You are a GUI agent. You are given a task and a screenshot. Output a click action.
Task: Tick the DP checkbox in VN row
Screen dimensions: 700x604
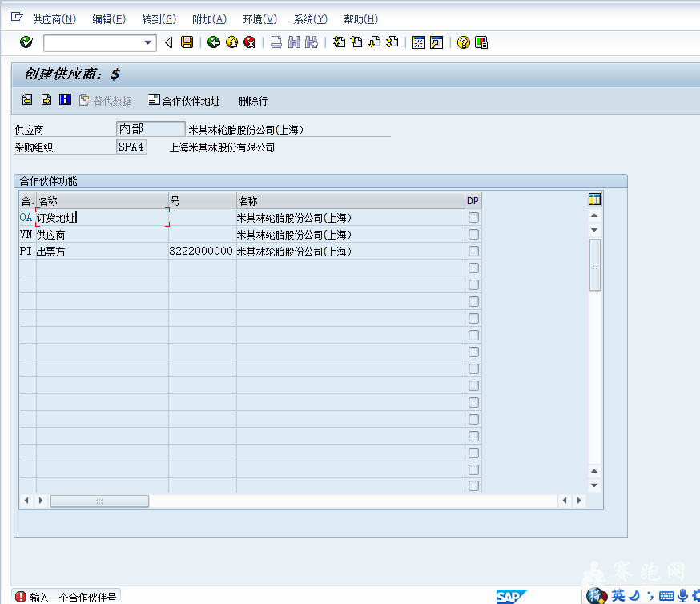[473, 235]
